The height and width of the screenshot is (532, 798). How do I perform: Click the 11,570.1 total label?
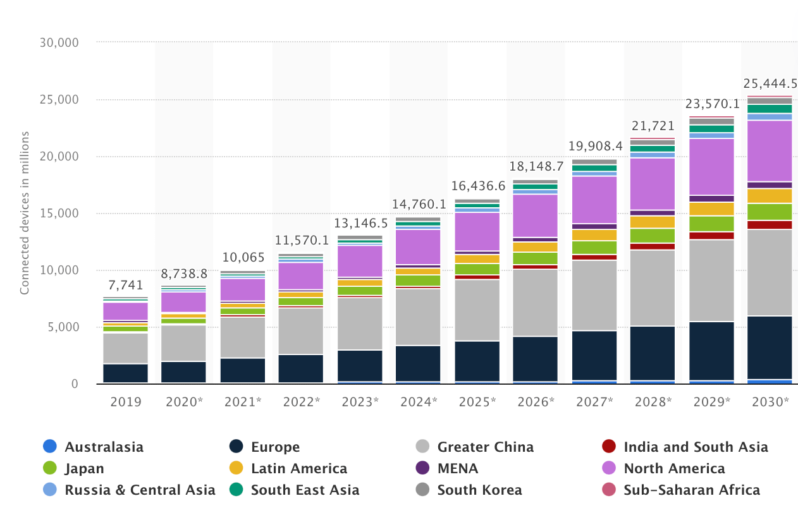[x=302, y=241]
